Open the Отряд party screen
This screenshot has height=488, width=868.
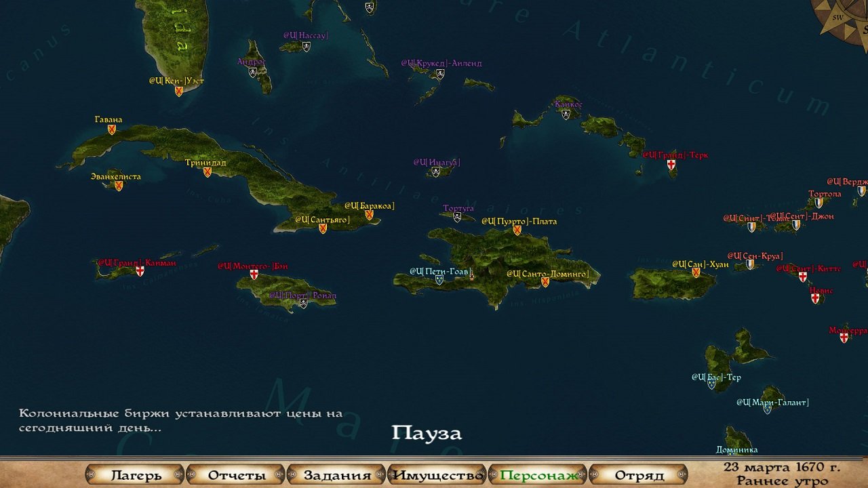pos(639,474)
